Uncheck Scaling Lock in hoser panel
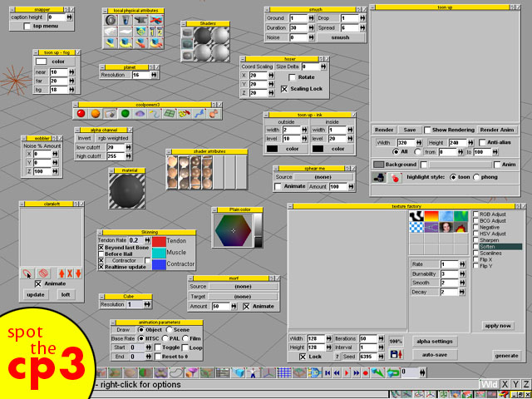Screen dimensions: 532x399 (x=284, y=89)
